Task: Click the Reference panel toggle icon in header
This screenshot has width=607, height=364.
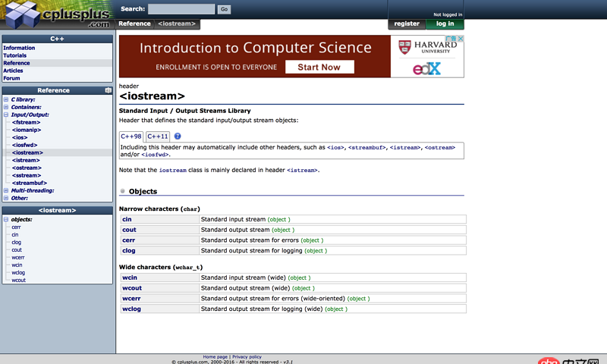Action: pyautogui.click(x=108, y=90)
